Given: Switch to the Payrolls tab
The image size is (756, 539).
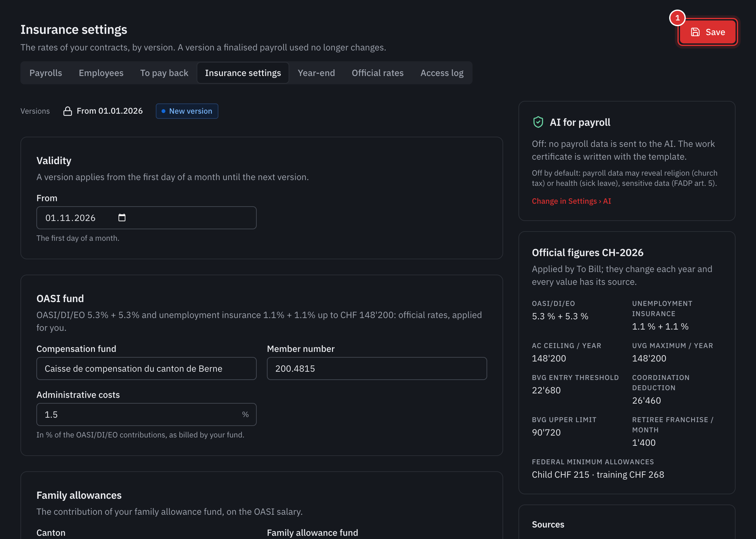Looking at the screenshot, I should (46, 73).
